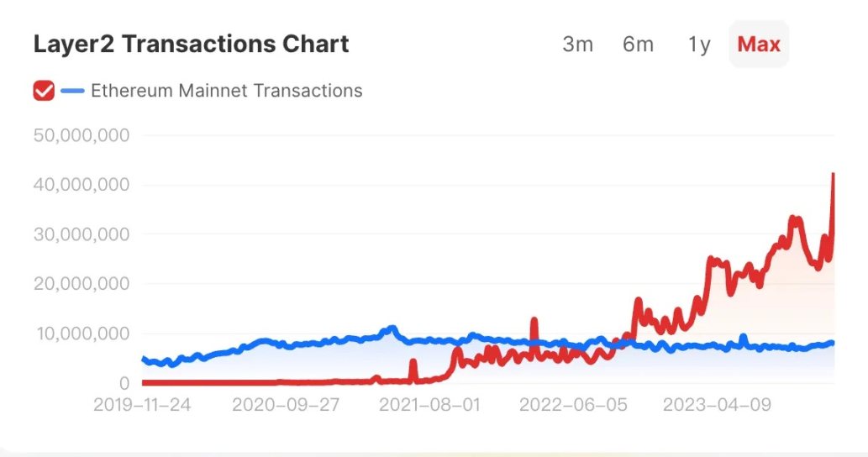Click the Ethereum Mainnet Transactions legend label

point(226,91)
